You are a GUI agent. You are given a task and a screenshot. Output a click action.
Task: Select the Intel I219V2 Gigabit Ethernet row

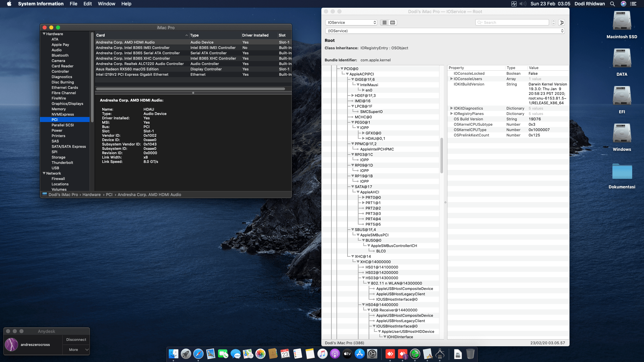tap(193, 74)
